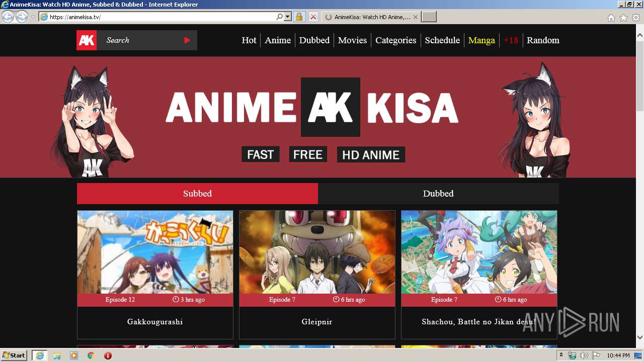Click the network tray icon
Viewport: 644px width, 362px height.
[x=572, y=355]
